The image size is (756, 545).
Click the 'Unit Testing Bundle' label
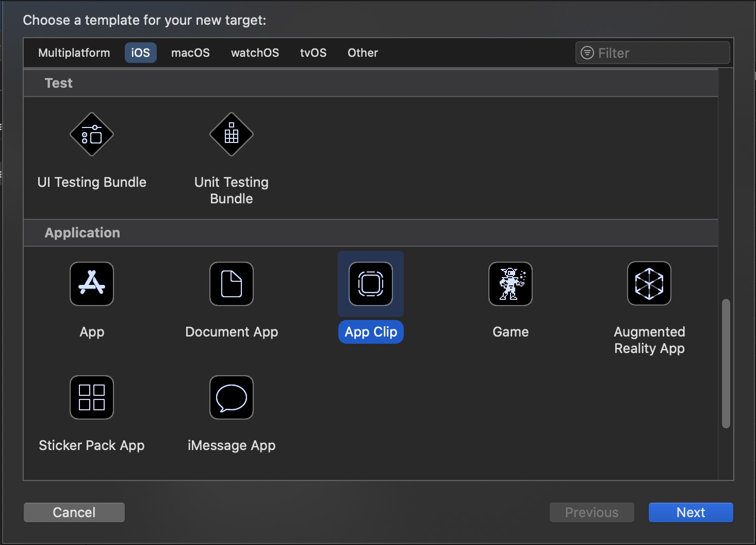click(x=232, y=190)
